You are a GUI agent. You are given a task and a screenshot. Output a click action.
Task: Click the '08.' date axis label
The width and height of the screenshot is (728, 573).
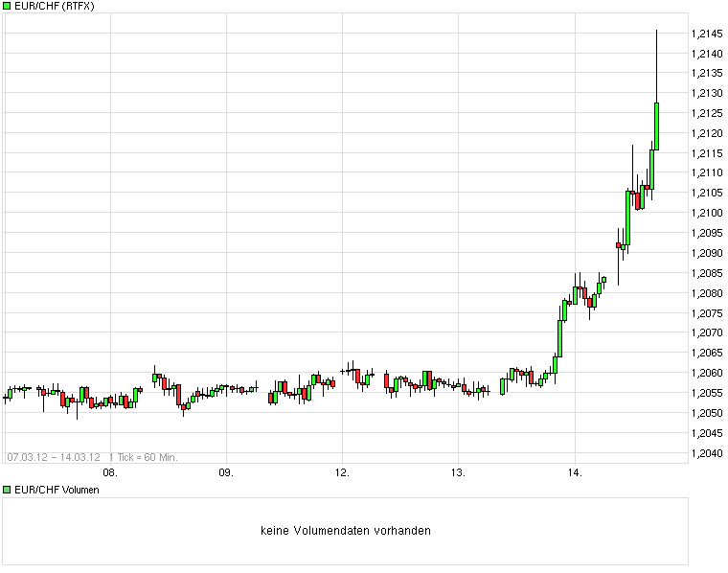pyautogui.click(x=110, y=472)
